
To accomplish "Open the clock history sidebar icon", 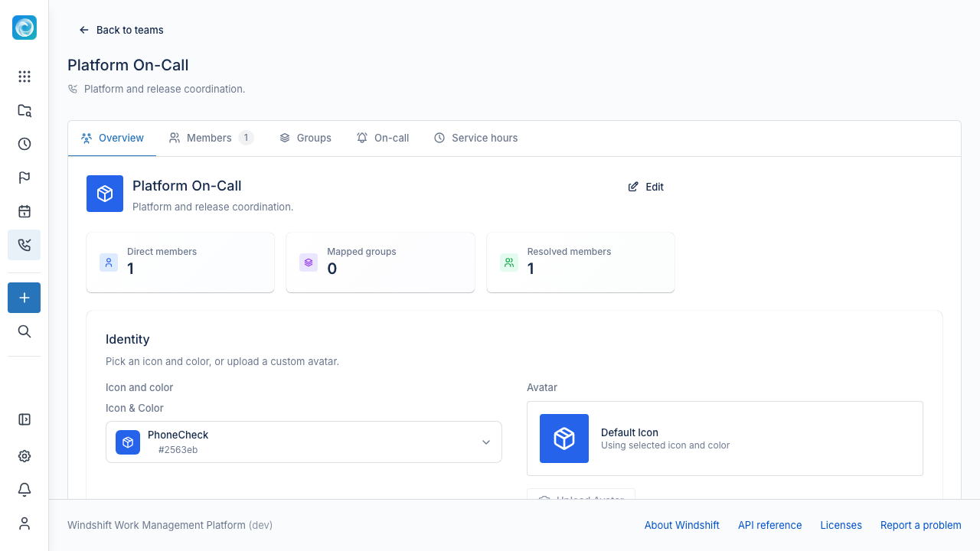I will coord(24,144).
